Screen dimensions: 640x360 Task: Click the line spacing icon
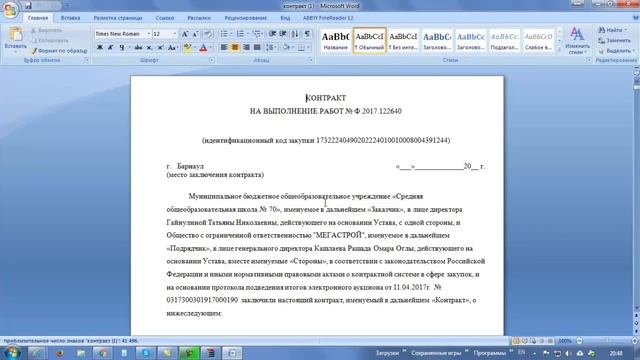pyautogui.click(x=269, y=48)
